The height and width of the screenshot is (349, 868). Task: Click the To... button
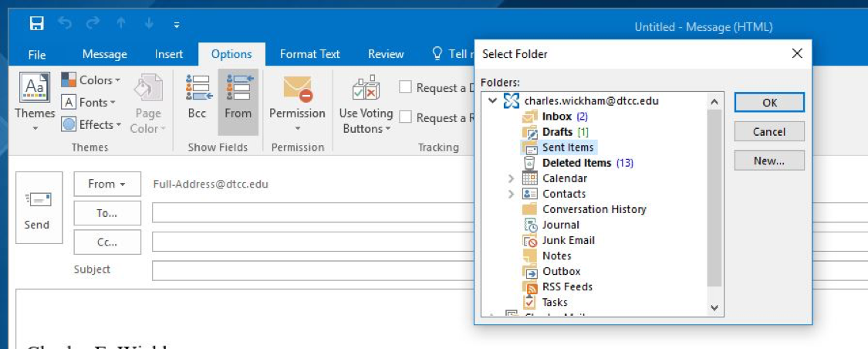point(107,213)
